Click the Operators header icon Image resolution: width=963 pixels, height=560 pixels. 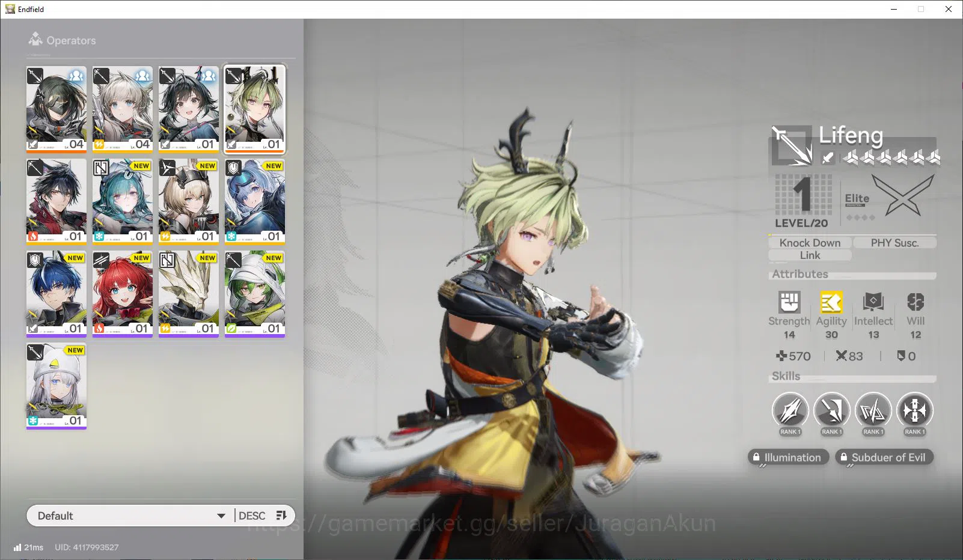pos(35,40)
